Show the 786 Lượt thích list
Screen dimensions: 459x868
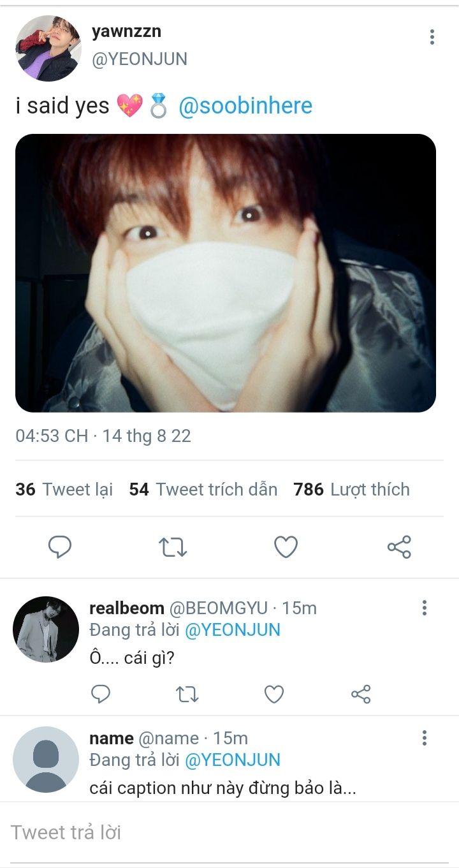[351, 489]
